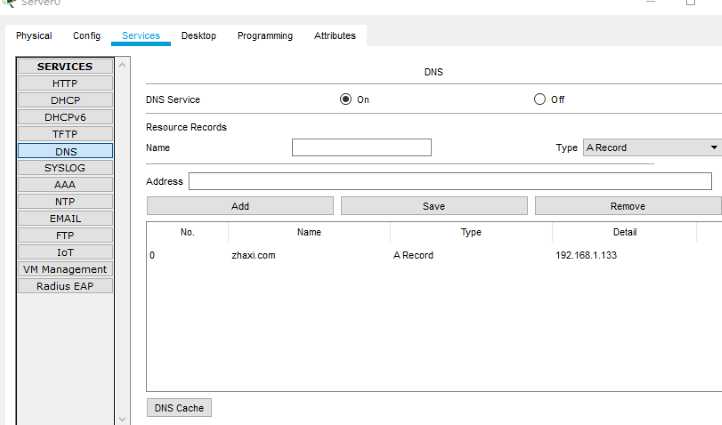Focus the Address input field
722x425 pixels.
point(450,181)
